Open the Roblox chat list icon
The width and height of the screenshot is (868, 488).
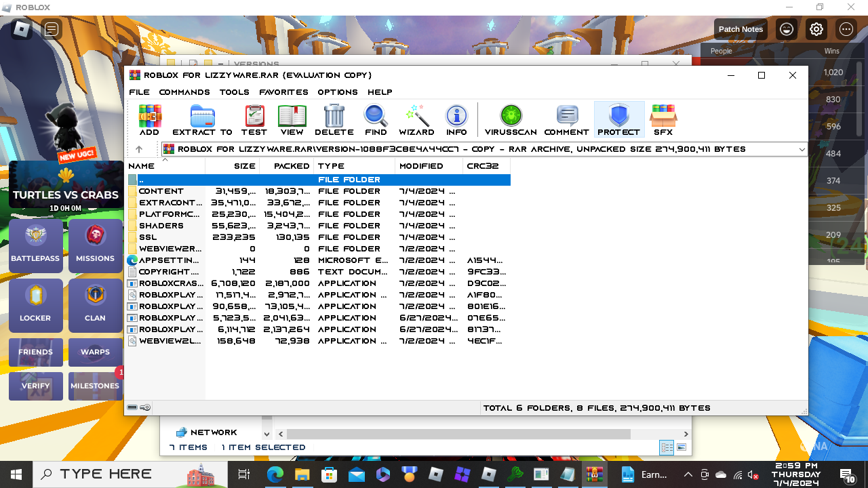tap(51, 29)
